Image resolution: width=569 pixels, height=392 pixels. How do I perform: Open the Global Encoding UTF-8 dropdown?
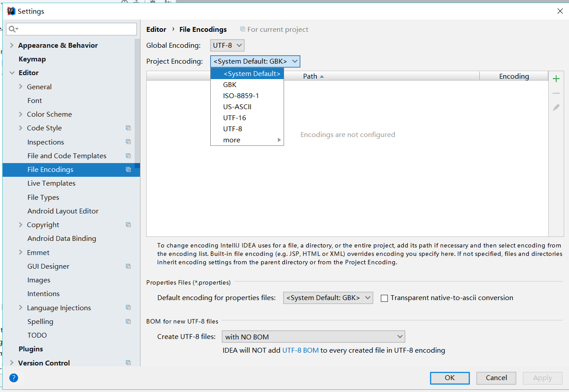[x=227, y=45]
